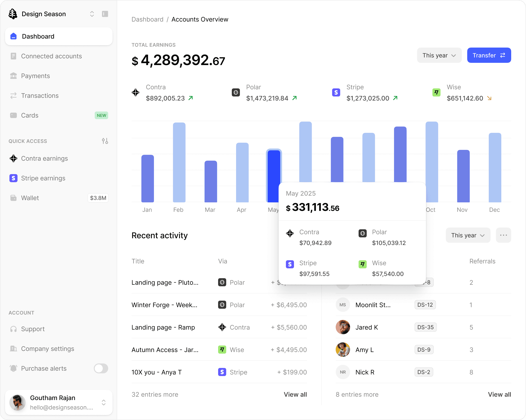Image resolution: width=526 pixels, height=420 pixels.
Task: Open This year dropdown in Recent activity
Action: 468,235
